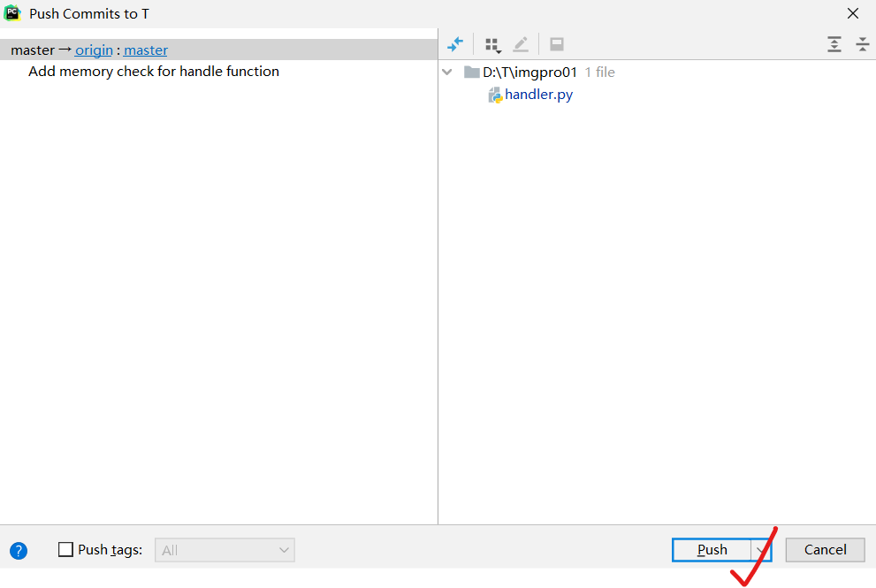Image resolution: width=876 pixels, height=588 pixels.
Task: Click the Collapse All icon
Action: point(862,44)
